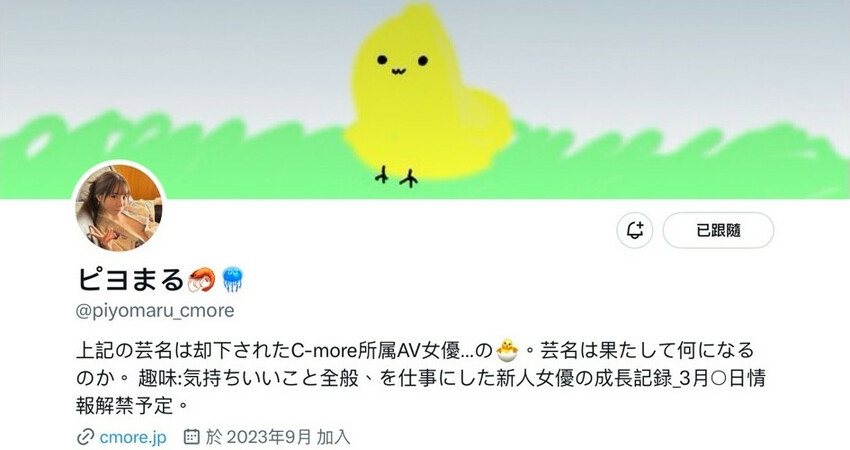Click the hatching chick emoji in bio
The height and width of the screenshot is (450, 850).
pos(507,350)
